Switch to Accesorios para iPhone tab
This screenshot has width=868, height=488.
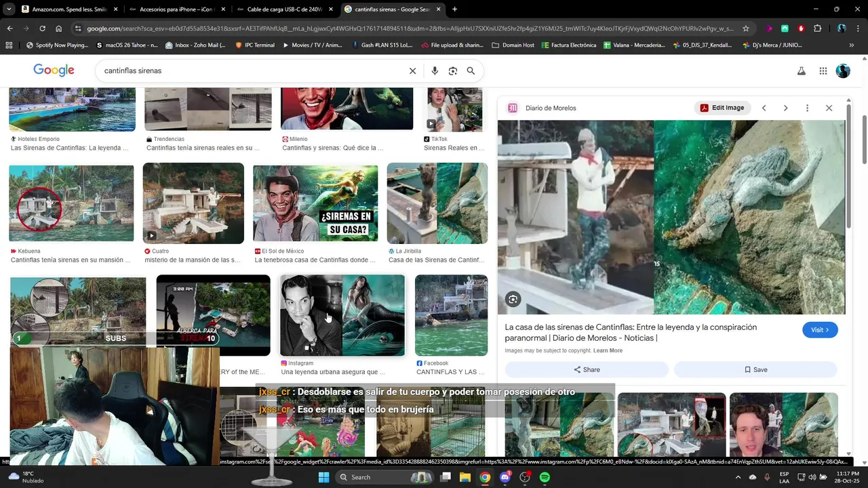pyautogui.click(x=178, y=9)
